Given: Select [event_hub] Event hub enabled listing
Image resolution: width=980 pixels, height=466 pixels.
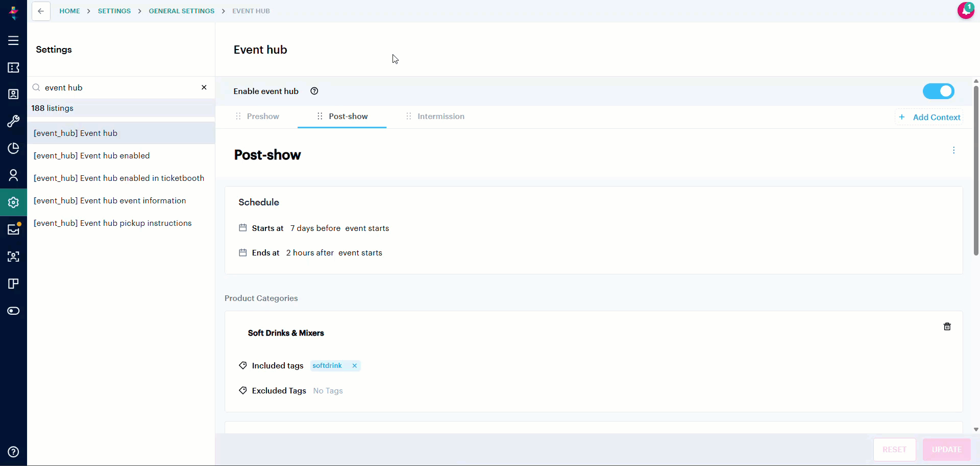Looking at the screenshot, I should 121,155.
